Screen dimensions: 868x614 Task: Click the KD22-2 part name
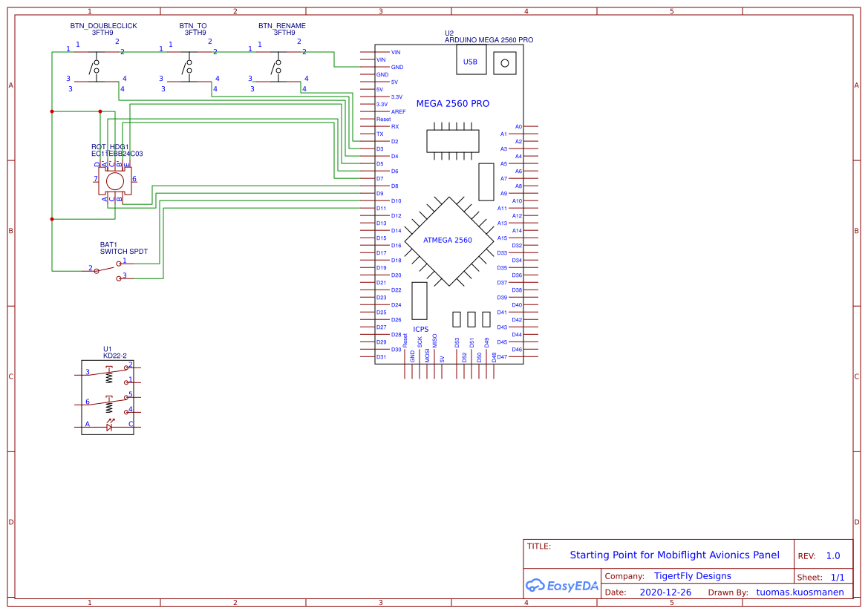[115, 356]
